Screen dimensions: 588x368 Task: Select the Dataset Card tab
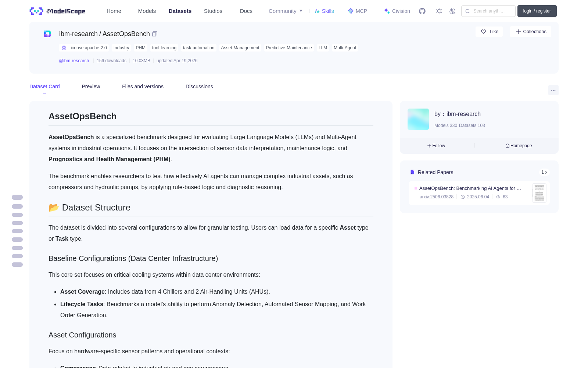[x=44, y=86]
